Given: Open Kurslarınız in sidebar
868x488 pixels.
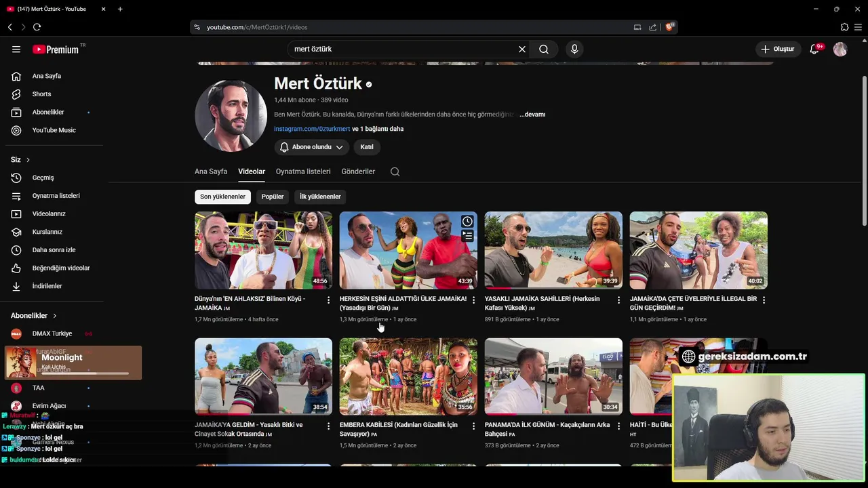Looking at the screenshot, I should pyautogui.click(x=54, y=232).
